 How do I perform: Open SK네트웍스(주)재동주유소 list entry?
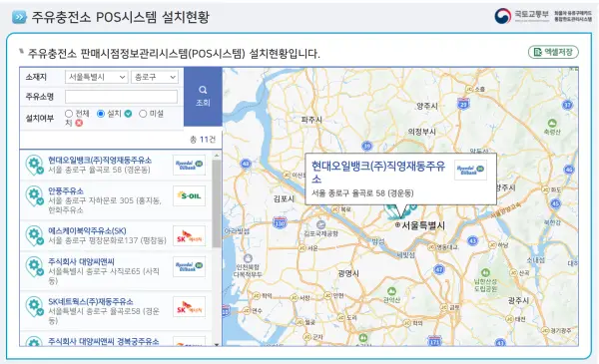click(x=91, y=302)
